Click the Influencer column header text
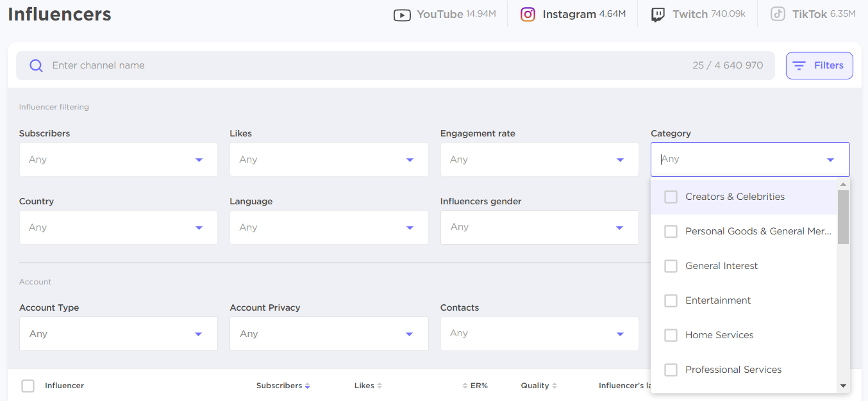The height and width of the screenshot is (401, 868). (64, 386)
